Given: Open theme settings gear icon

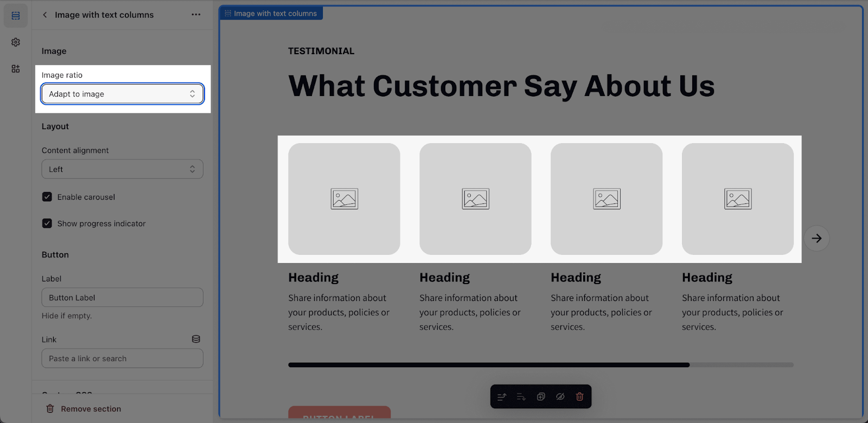Looking at the screenshot, I should pyautogui.click(x=16, y=42).
